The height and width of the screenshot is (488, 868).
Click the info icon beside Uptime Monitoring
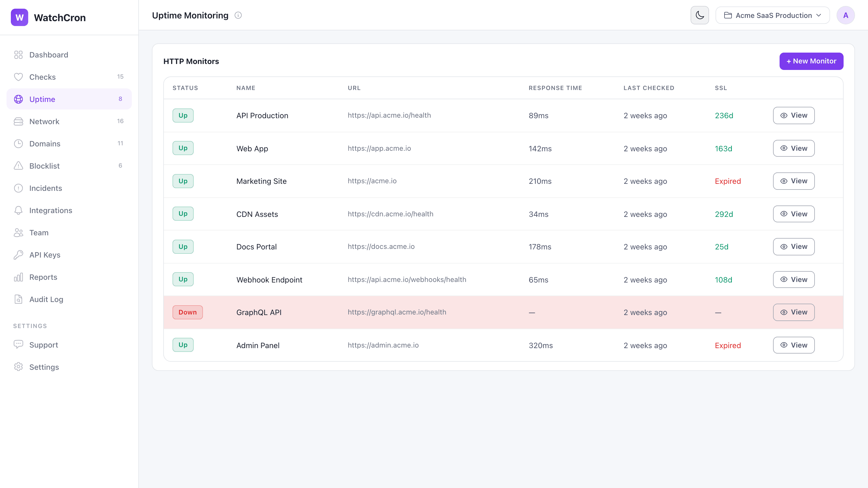238,15
